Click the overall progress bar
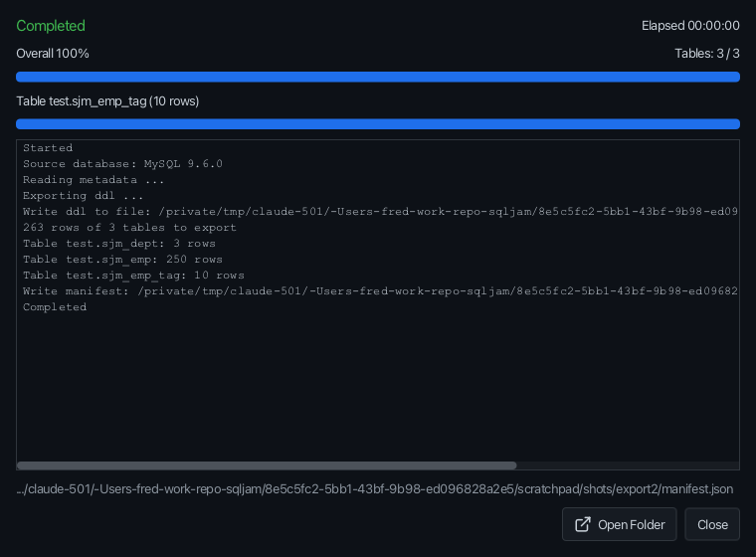 378,77
